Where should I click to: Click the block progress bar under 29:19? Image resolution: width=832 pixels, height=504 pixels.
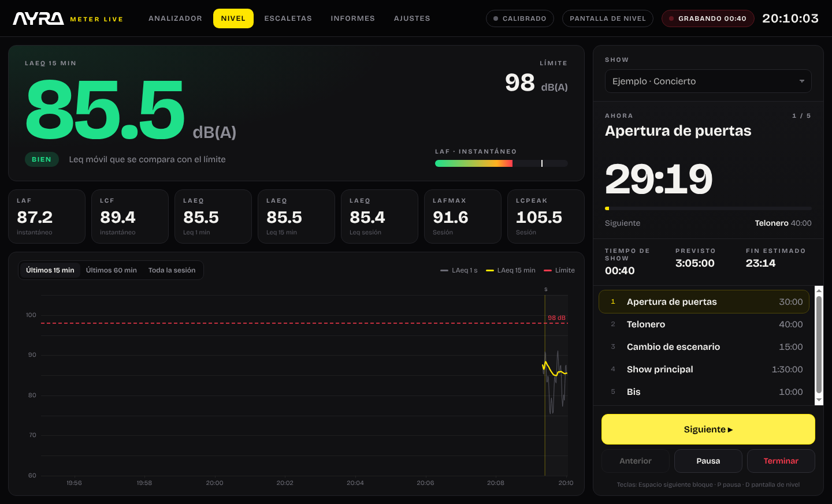point(708,208)
